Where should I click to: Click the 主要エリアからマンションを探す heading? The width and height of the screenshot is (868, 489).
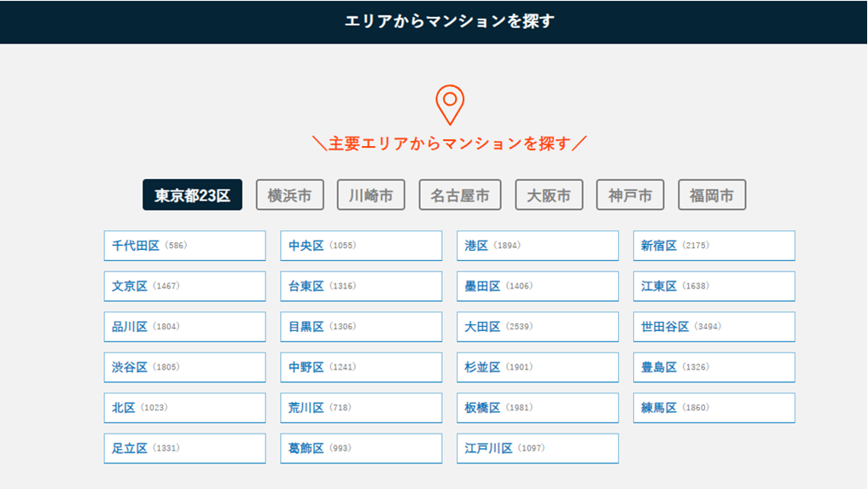[x=450, y=143]
